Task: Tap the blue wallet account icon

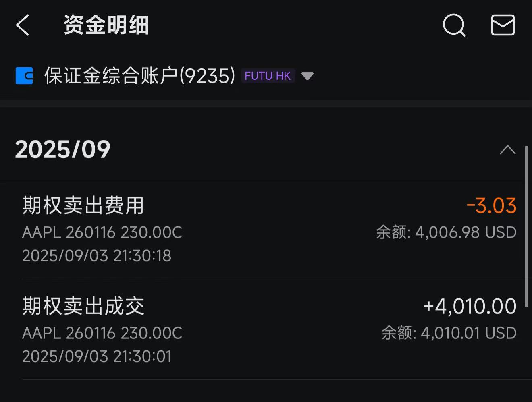Action: click(x=24, y=76)
